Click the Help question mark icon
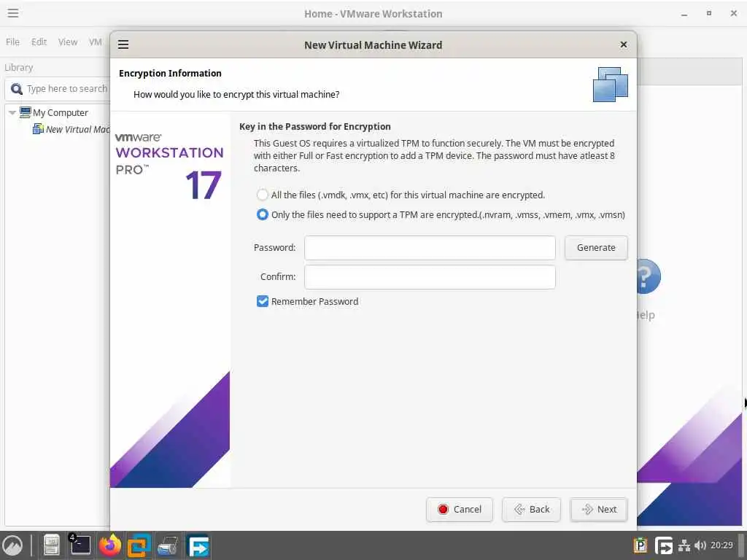747x560 pixels. coord(649,276)
